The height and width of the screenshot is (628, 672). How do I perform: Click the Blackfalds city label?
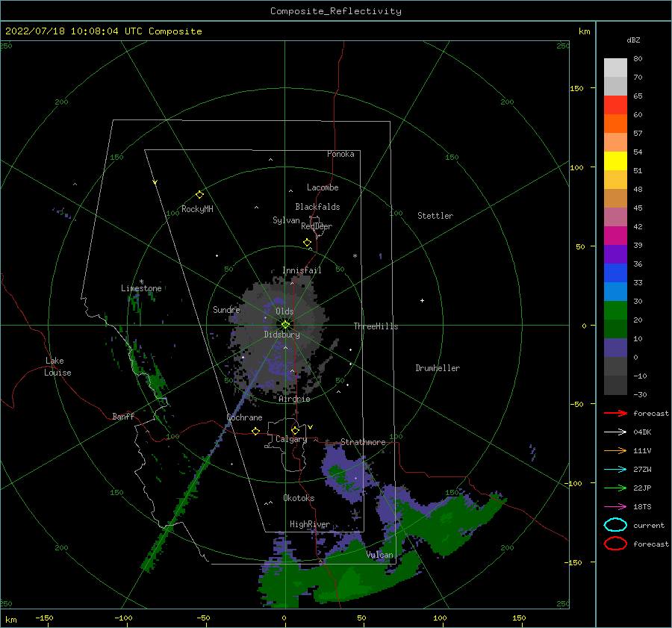point(317,207)
